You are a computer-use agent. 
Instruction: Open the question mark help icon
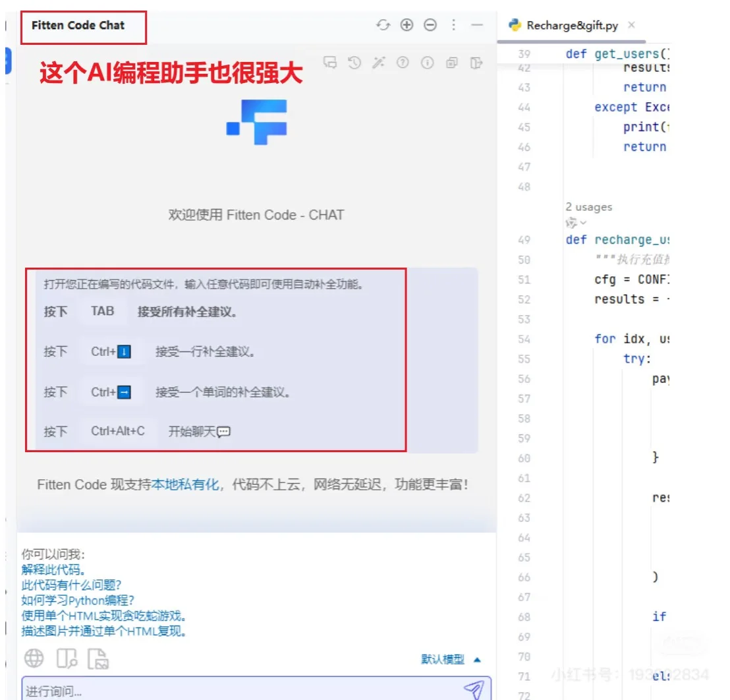(403, 62)
